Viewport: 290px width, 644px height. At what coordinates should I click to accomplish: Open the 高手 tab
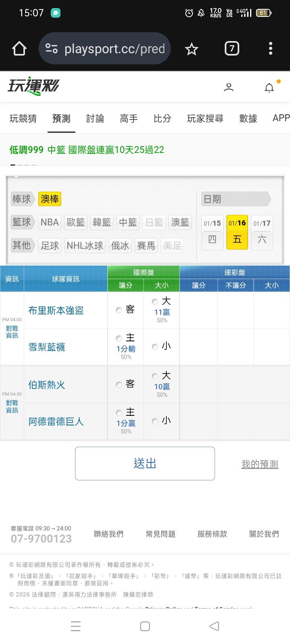tap(129, 118)
